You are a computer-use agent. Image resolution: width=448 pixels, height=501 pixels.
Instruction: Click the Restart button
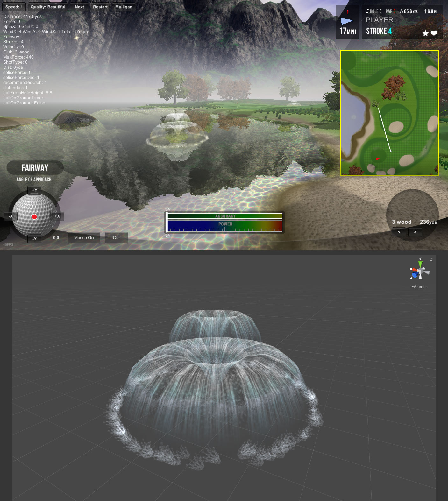100,7
